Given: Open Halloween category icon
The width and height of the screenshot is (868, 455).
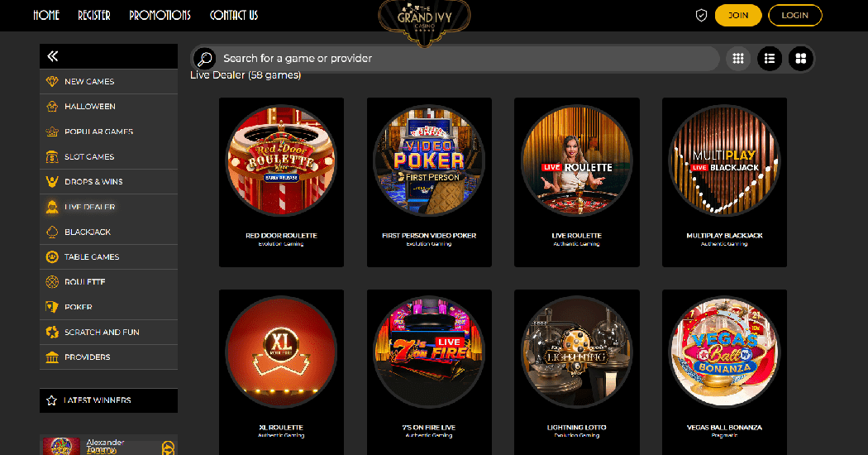Looking at the screenshot, I should pos(52,107).
